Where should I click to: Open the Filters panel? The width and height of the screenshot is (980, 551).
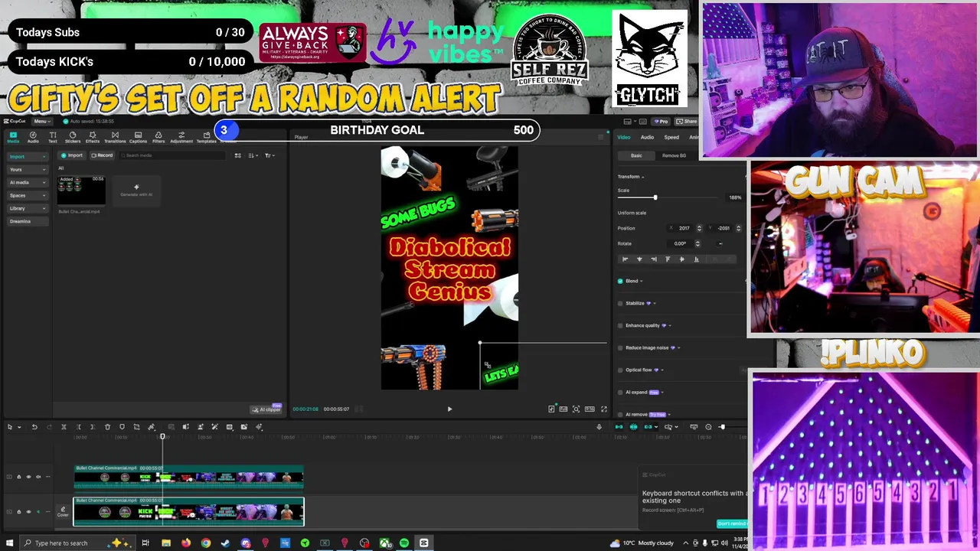tap(158, 137)
